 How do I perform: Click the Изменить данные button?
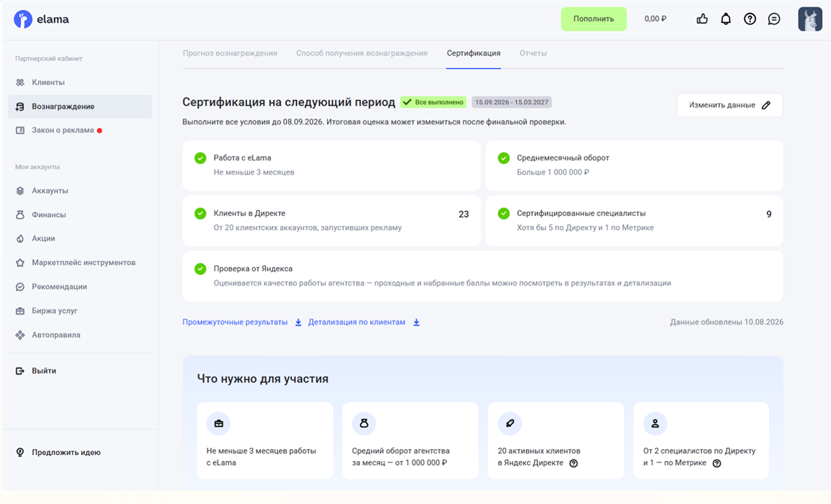tap(729, 105)
